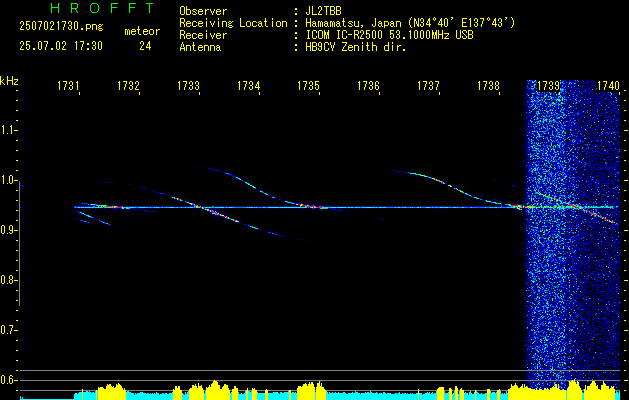This screenshot has height=400, width=629.
Task: Click time marker 1734
Action: coord(248,86)
